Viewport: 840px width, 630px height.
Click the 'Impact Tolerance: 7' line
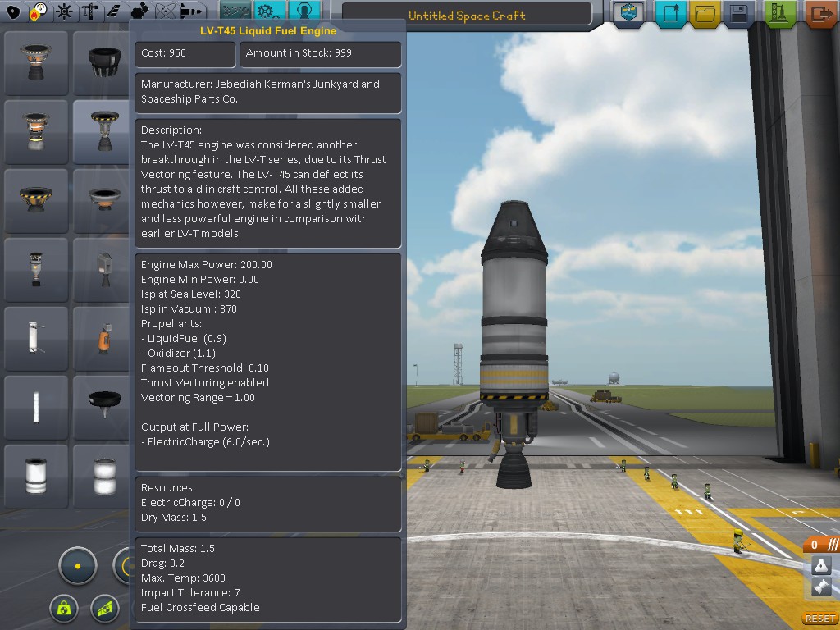tap(190, 593)
